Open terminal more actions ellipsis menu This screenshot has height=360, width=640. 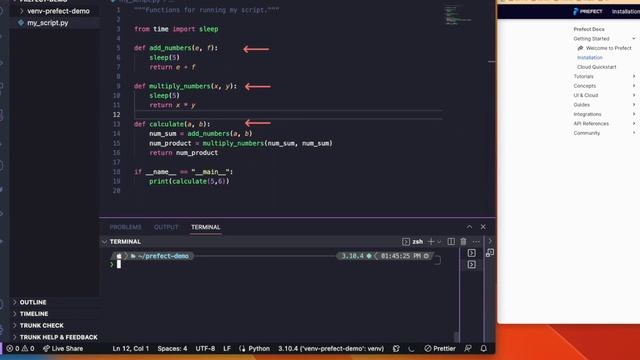[x=476, y=242]
